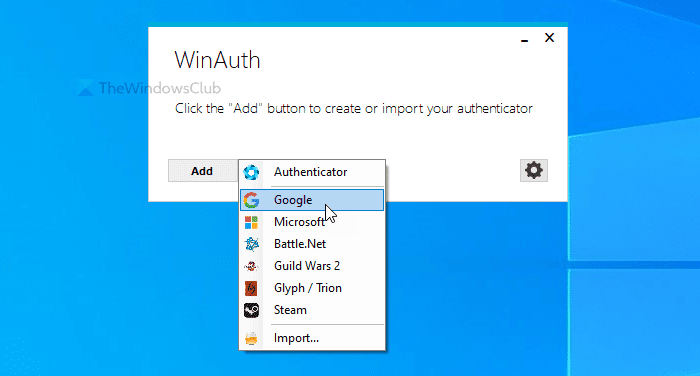Click the Microsoft four-square logo
Viewport: 700px width, 376px height.
[251, 222]
